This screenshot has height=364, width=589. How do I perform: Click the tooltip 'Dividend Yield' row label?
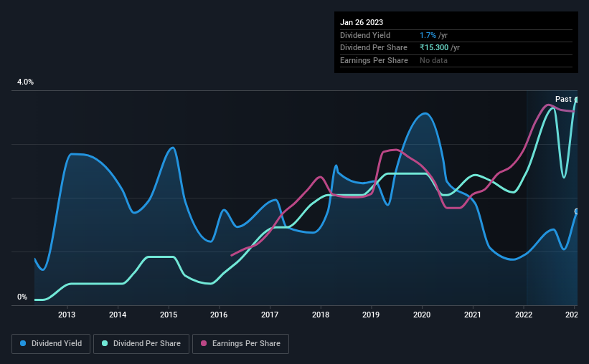(x=365, y=35)
